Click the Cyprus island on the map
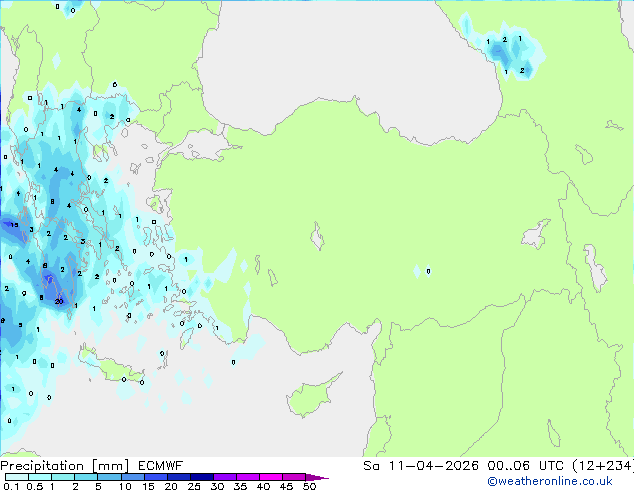 (311, 396)
